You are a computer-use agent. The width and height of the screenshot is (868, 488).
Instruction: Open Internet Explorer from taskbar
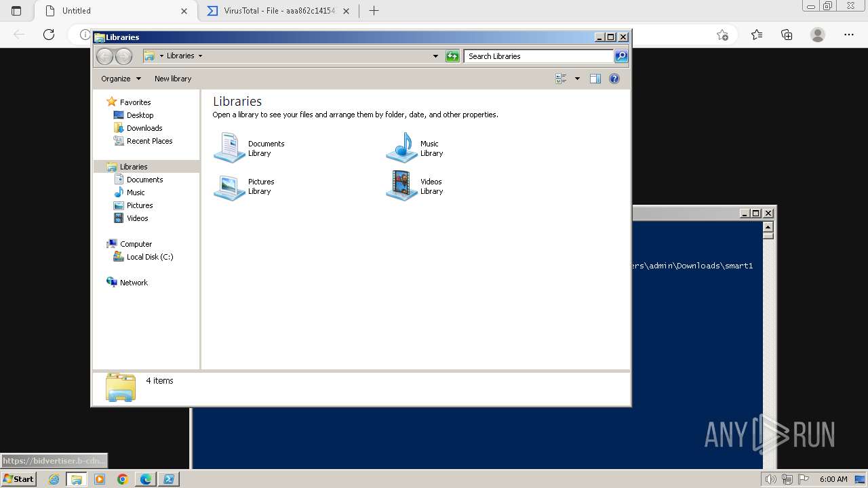(x=54, y=479)
